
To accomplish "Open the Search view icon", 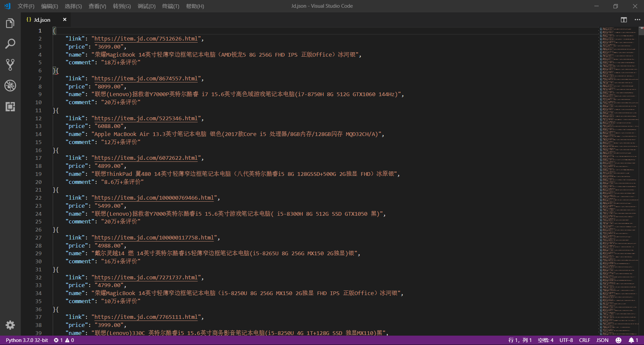I will click(10, 44).
